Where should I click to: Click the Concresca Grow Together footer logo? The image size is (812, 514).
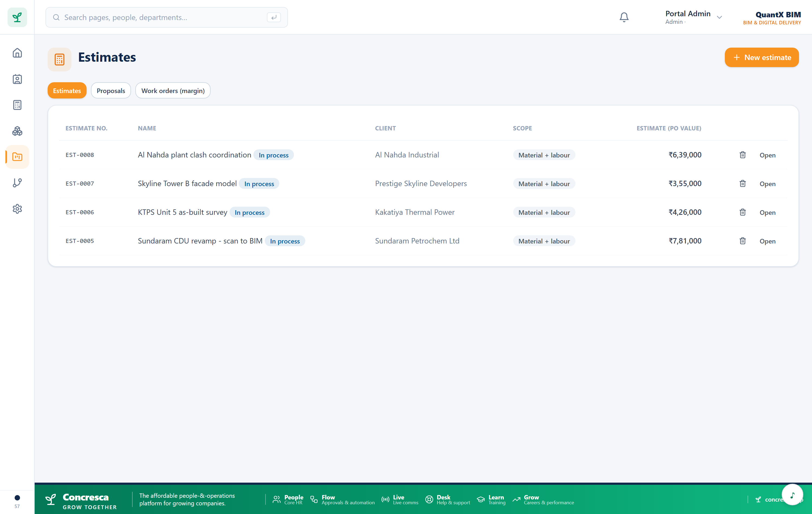click(81, 501)
